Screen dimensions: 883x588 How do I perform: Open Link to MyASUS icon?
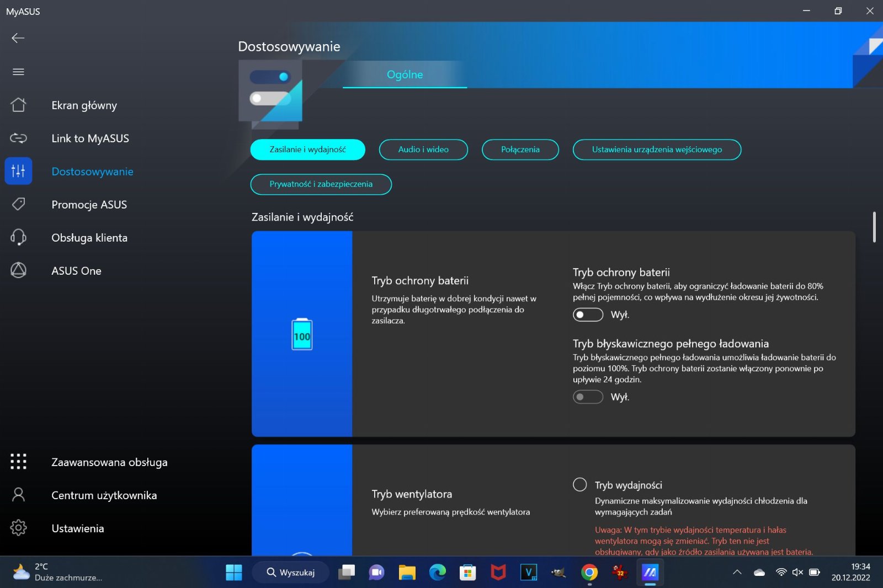[18, 138]
